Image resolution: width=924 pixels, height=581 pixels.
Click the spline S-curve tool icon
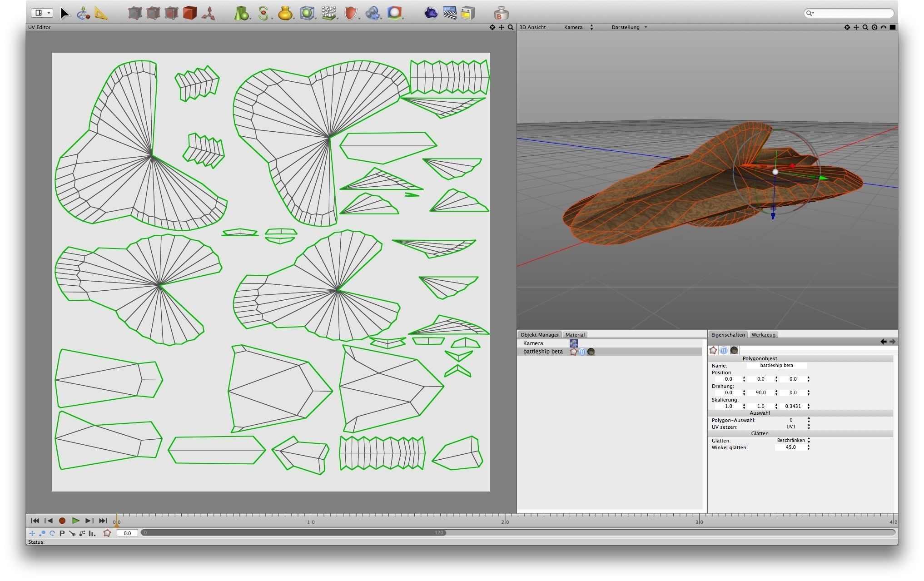[x=263, y=13]
